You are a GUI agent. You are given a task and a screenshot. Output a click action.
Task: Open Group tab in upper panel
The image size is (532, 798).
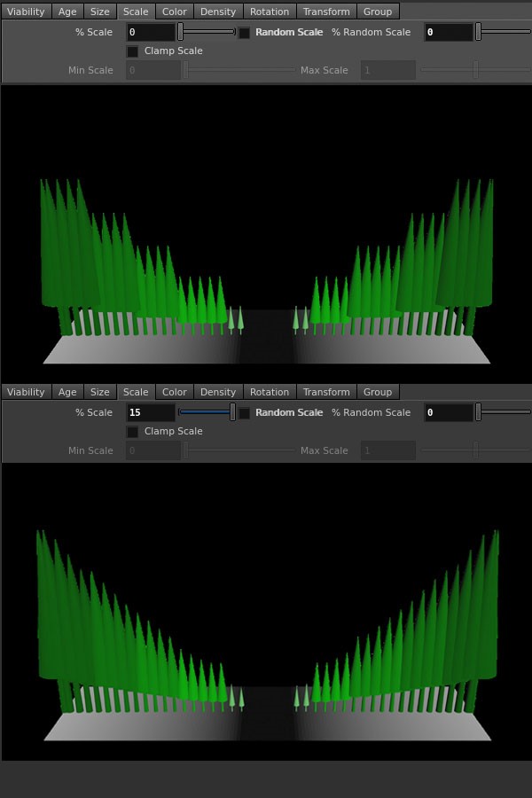(378, 12)
